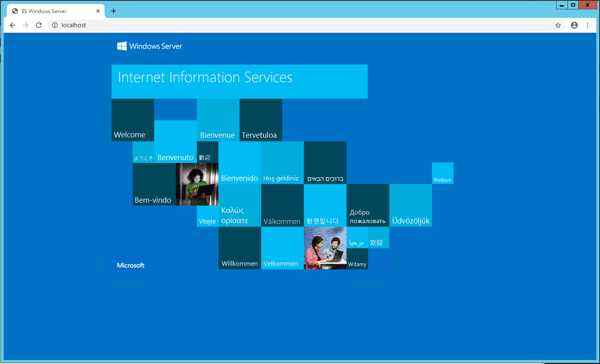Click the browser back arrow

[13, 25]
